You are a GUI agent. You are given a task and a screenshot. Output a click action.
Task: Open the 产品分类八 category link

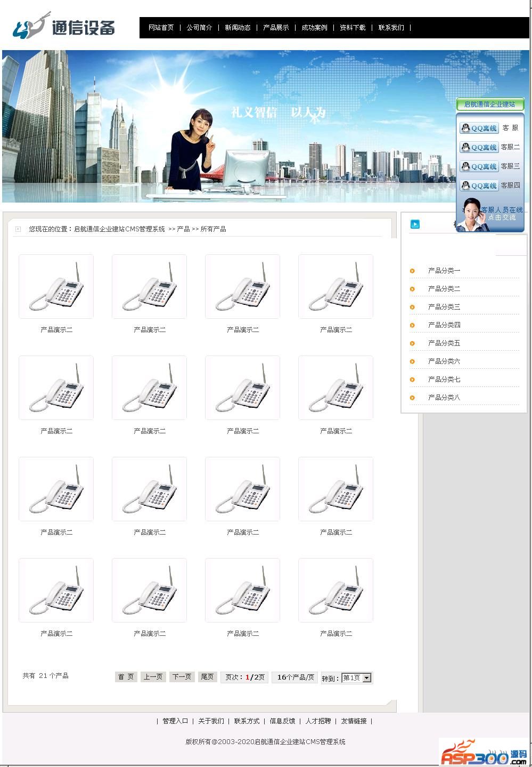click(x=444, y=398)
